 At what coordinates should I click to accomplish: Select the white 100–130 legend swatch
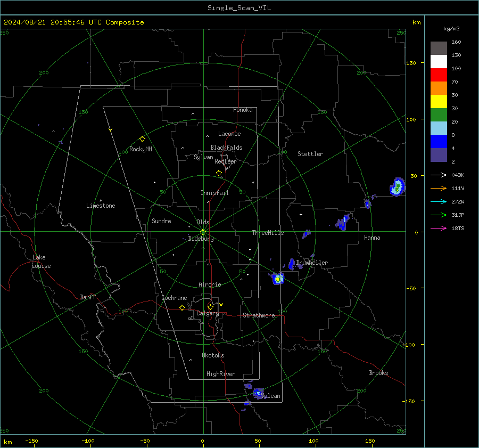tap(439, 62)
